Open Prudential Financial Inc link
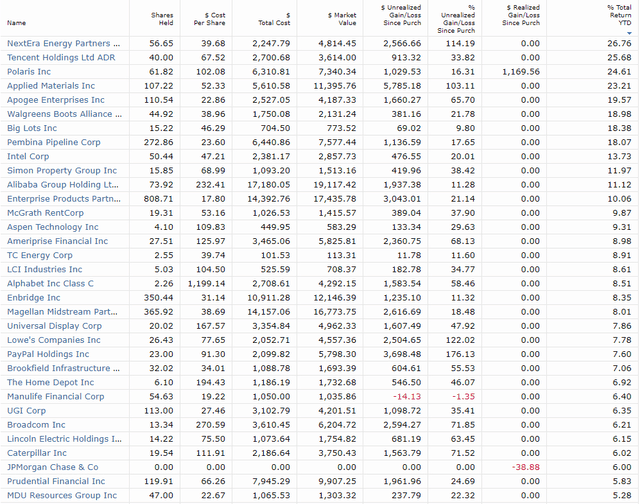 (x=56, y=481)
